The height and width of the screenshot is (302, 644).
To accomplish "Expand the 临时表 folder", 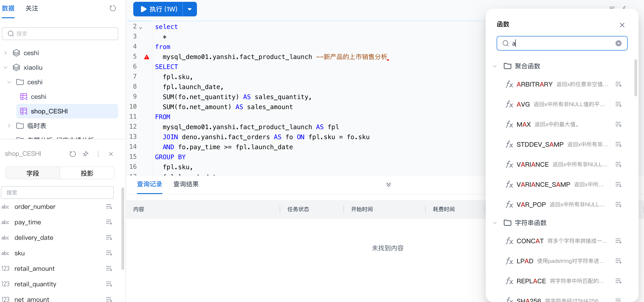I will pyautogui.click(x=9, y=126).
